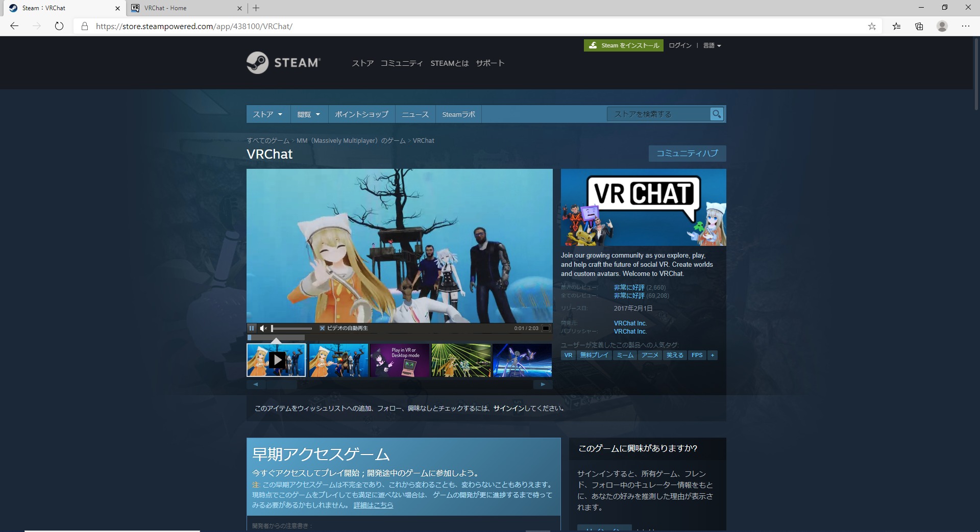Toggle fullscreen mode on the video player
The height and width of the screenshot is (532, 980).
547,328
